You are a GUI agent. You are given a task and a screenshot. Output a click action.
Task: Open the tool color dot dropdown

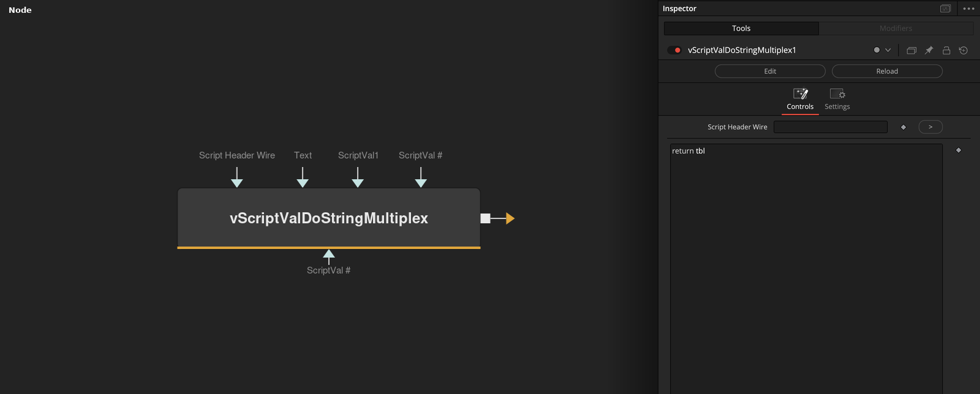pyautogui.click(x=876, y=50)
